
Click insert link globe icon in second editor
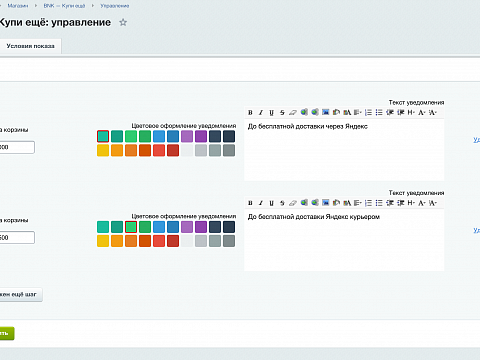[304, 203]
